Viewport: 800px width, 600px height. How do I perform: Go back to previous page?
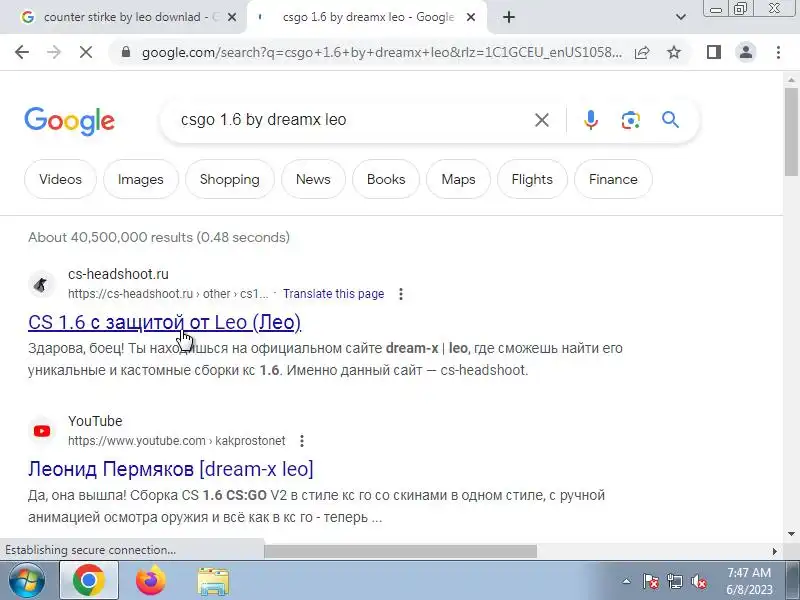point(22,52)
